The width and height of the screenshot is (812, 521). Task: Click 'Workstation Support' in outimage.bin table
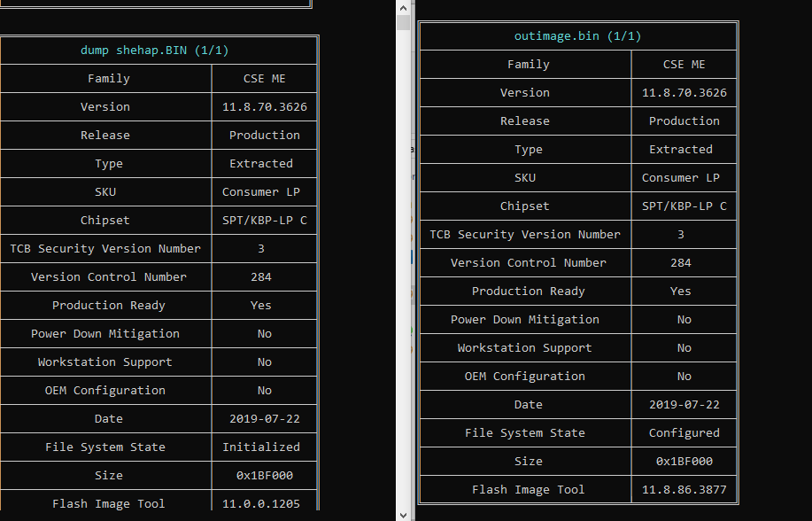[524, 348]
